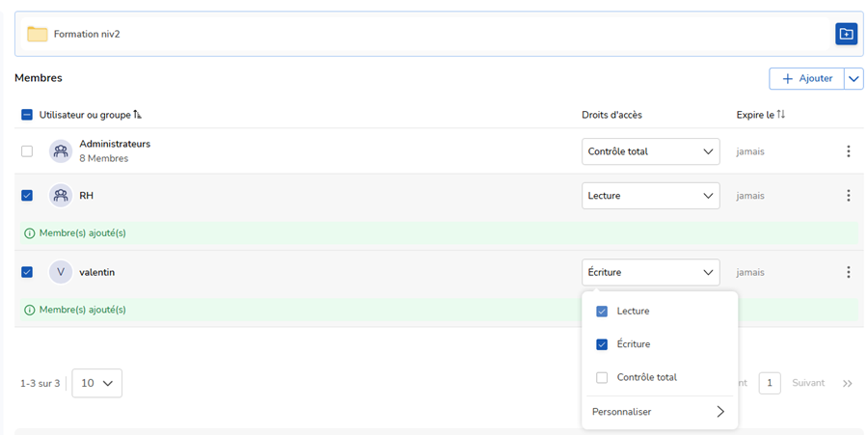The height and width of the screenshot is (435, 868).
Task: Change the 10 per page selector
Action: [x=97, y=383]
